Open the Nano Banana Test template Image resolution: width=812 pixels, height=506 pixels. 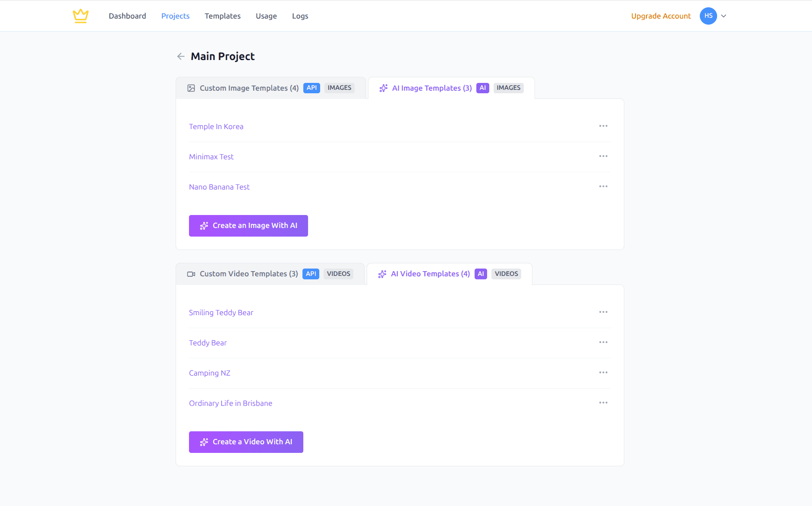pos(219,187)
